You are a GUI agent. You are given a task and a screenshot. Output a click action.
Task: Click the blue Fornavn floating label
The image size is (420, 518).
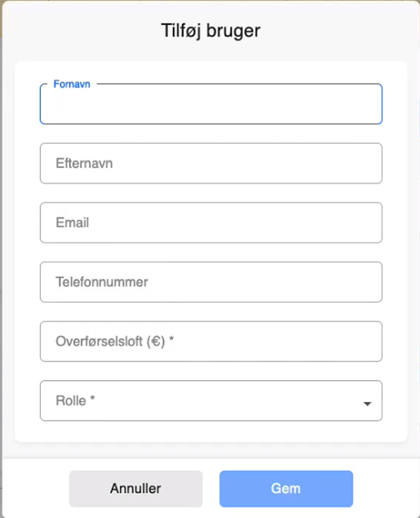71,84
